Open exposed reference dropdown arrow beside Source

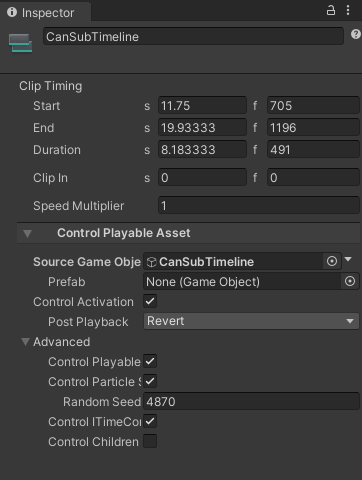348,259
